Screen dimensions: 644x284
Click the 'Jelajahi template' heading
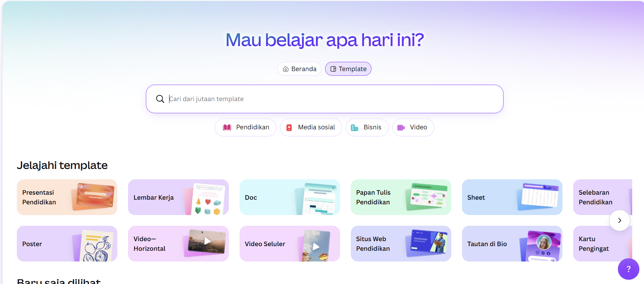tap(62, 165)
